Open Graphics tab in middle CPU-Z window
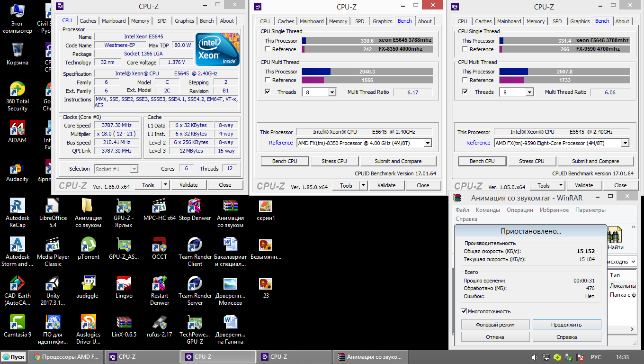This screenshot has height=364, width=644. coord(383,21)
